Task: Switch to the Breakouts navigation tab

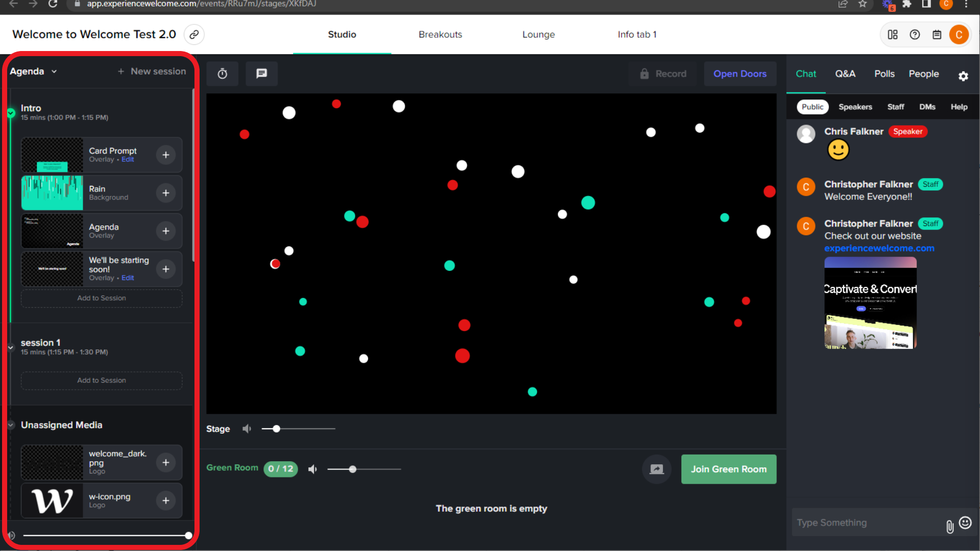Action: [440, 34]
